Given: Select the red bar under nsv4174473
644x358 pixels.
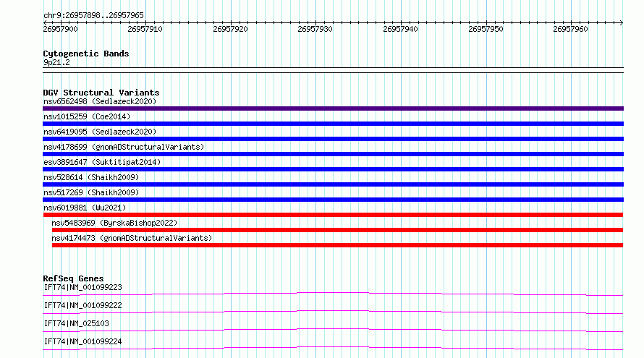Looking at the screenshot, I should coord(337,245).
